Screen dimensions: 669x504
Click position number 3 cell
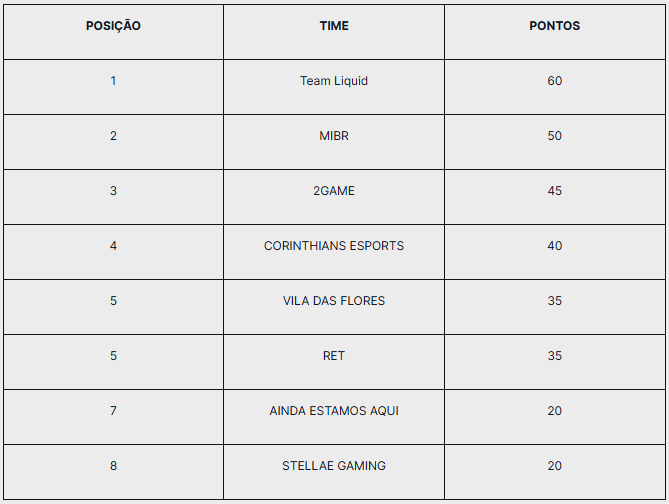click(x=113, y=191)
